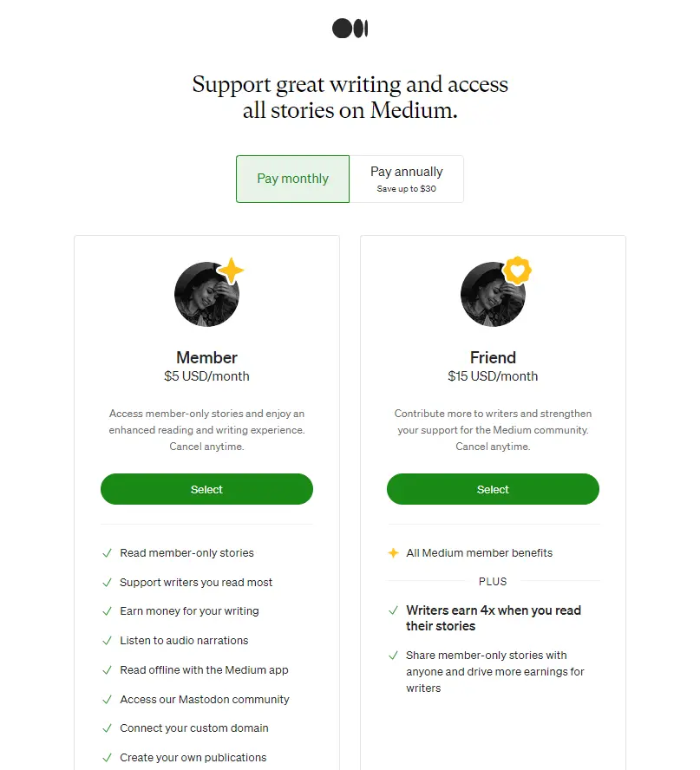Click the checkmark beside Listen to audio narrations
Screen dimensions: 700x770
[x=107, y=641]
